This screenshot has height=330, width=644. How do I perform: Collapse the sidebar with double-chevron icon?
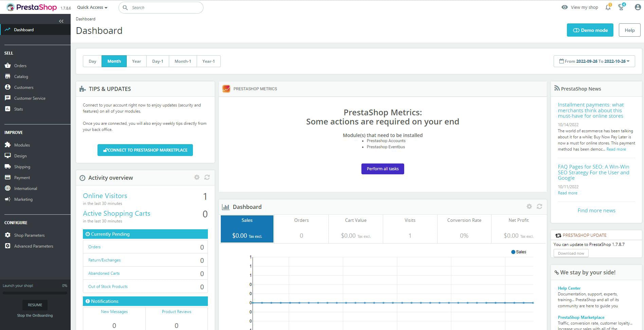point(61,21)
